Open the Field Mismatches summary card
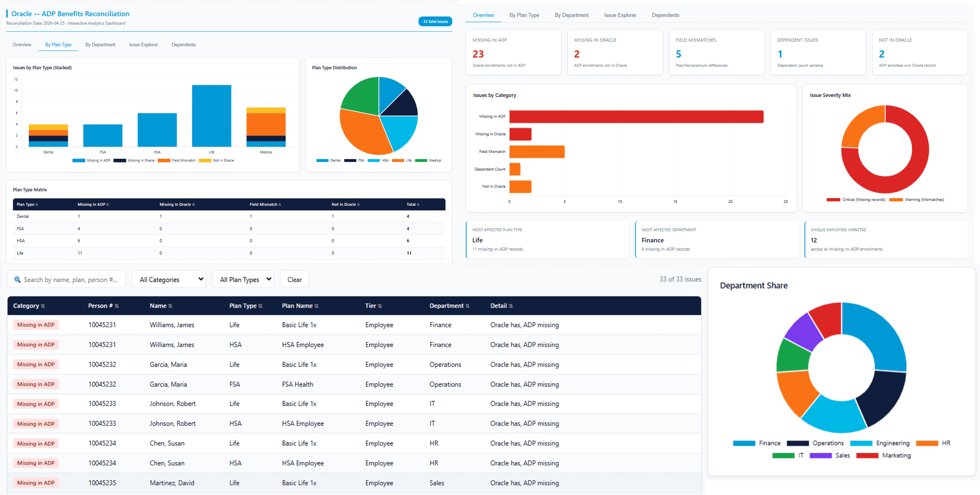The image size is (980, 495). coord(716,53)
